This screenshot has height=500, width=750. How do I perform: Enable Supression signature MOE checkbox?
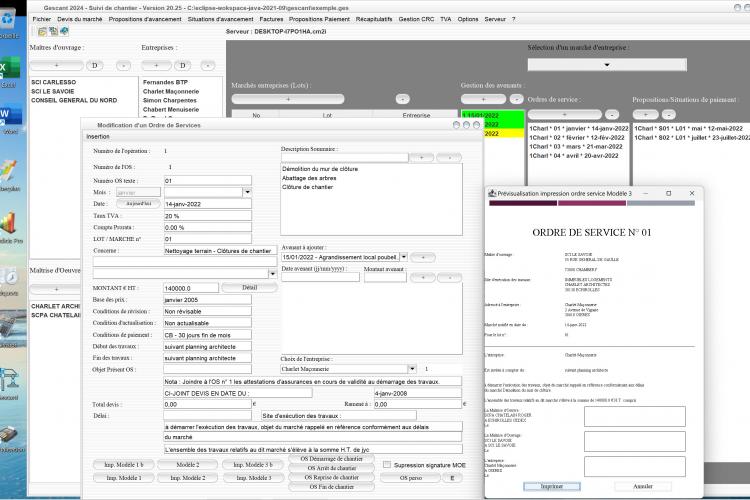(386, 465)
